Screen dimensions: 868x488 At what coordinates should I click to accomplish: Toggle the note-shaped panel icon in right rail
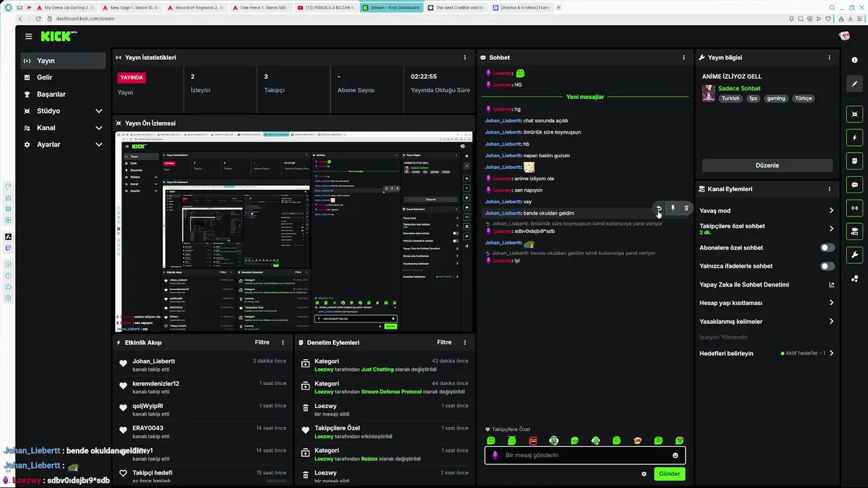click(x=854, y=161)
